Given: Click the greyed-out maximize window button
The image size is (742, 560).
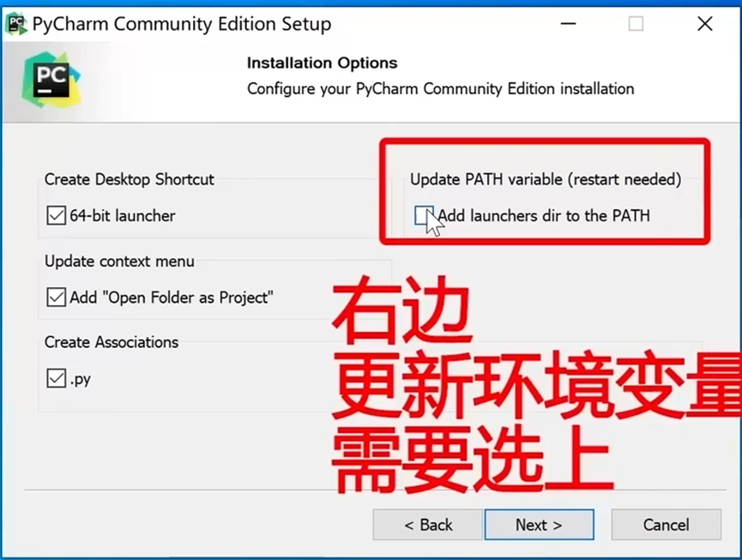Looking at the screenshot, I should pyautogui.click(x=636, y=23).
